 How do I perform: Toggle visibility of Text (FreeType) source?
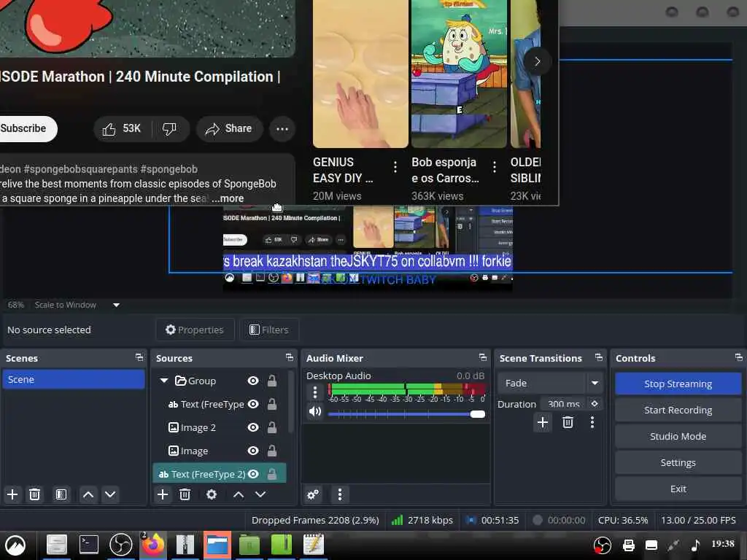pyautogui.click(x=253, y=404)
